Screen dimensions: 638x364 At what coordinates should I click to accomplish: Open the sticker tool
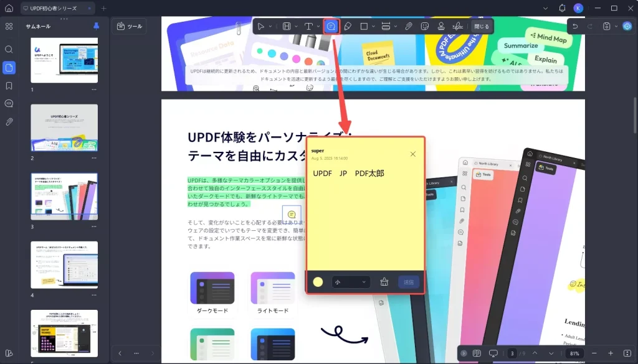click(x=425, y=26)
